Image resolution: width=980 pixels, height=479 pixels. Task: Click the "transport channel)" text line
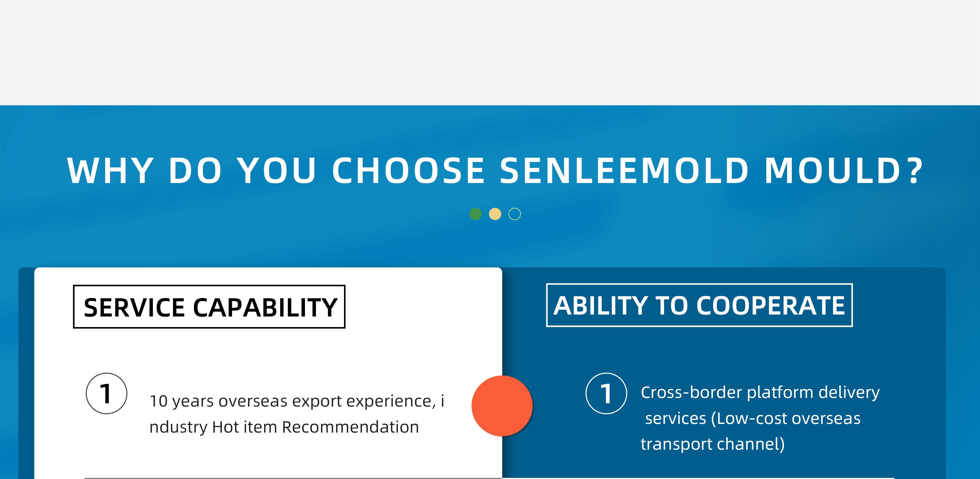coord(712,444)
